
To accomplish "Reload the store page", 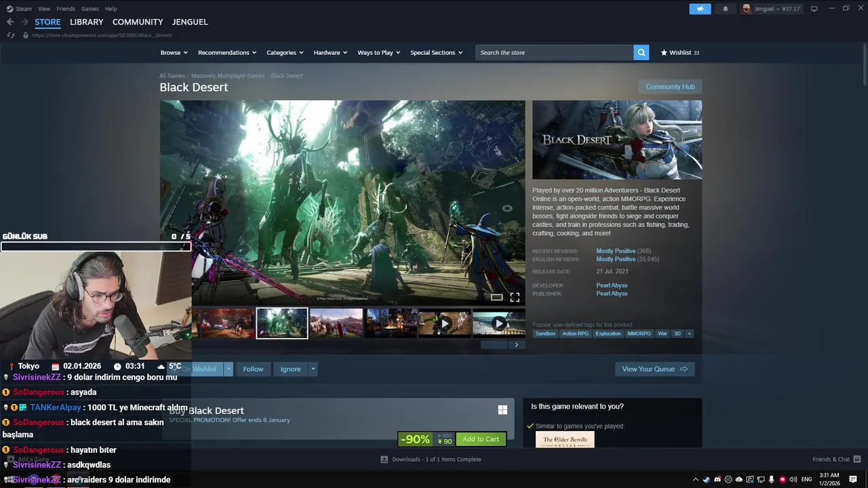I will point(10,35).
